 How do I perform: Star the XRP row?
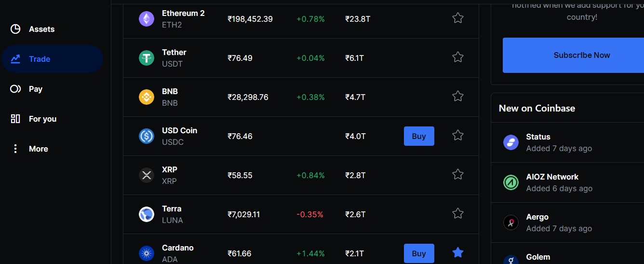pyautogui.click(x=458, y=174)
